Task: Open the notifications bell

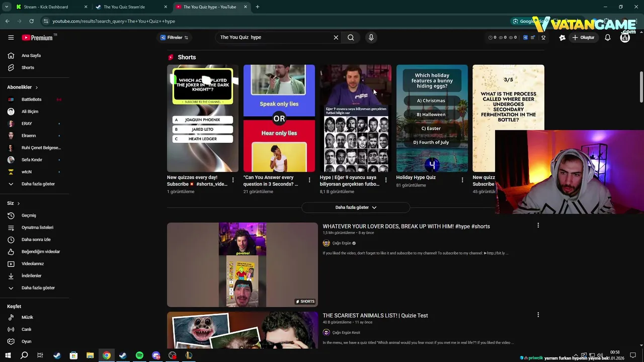Action: (x=607, y=37)
